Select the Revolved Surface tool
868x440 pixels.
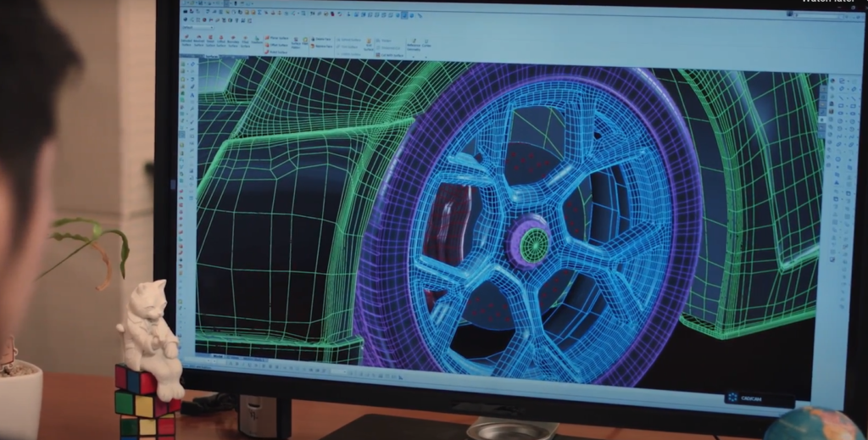[x=198, y=42]
